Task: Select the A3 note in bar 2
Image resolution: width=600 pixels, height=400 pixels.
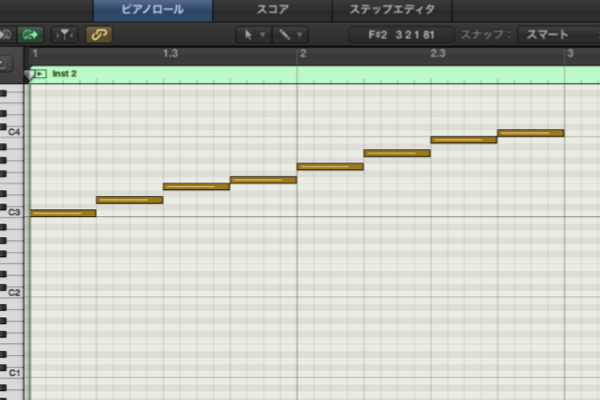Action: [x=397, y=153]
